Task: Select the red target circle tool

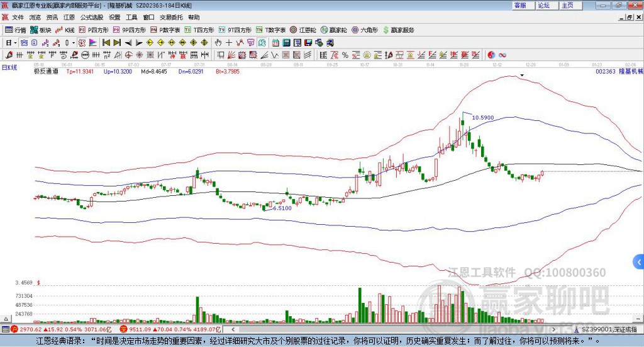Action: (x=128, y=55)
